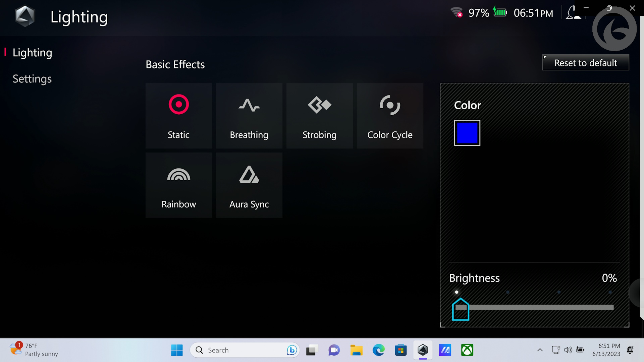
Task: Select Lighting in the left sidebar
Action: click(x=32, y=52)
